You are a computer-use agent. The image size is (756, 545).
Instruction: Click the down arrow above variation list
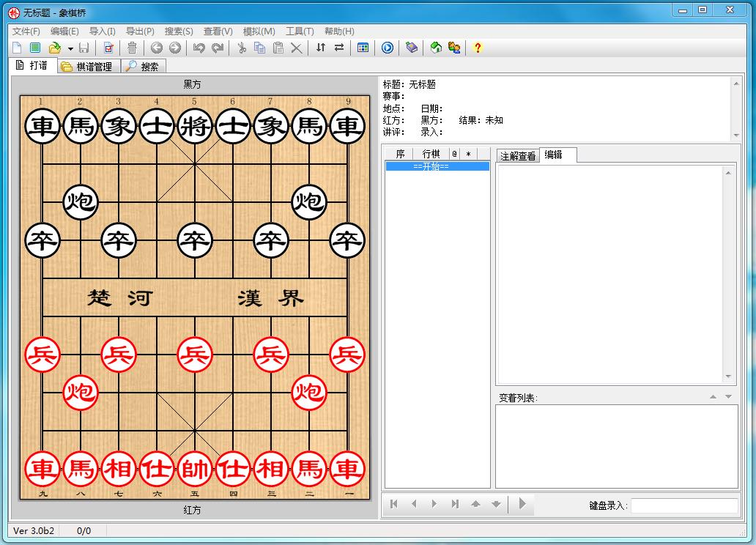pos(727,396)
